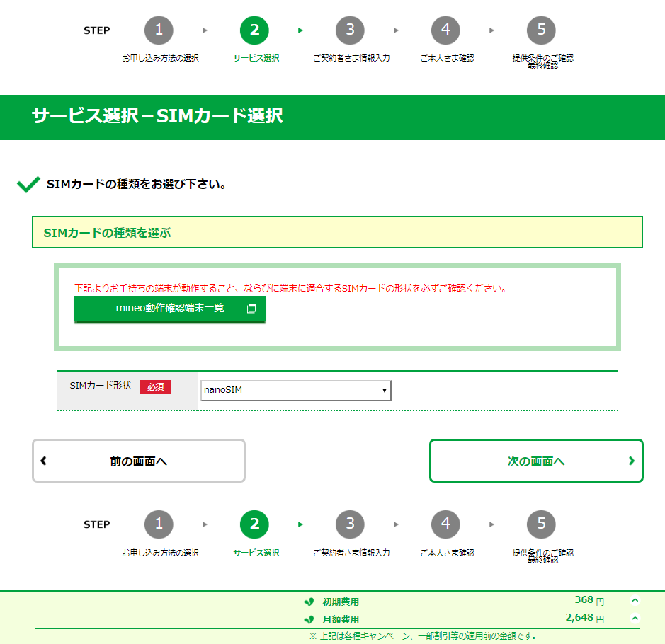
Task: Click green step 2 circle in bottom step bar
Action: coord(254,524)
